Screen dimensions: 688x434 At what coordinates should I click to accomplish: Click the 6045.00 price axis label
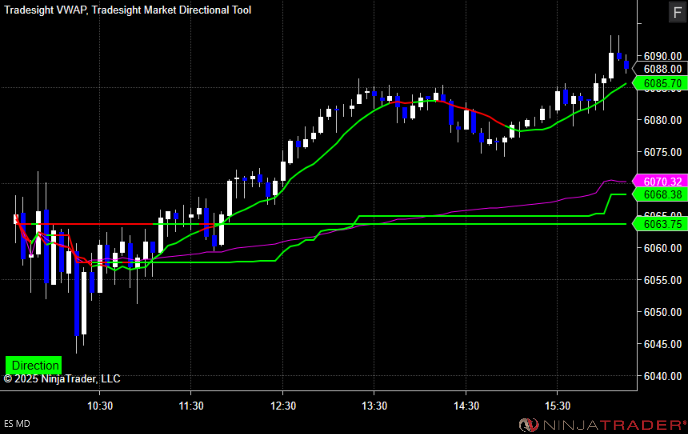[x=663, y=344]
